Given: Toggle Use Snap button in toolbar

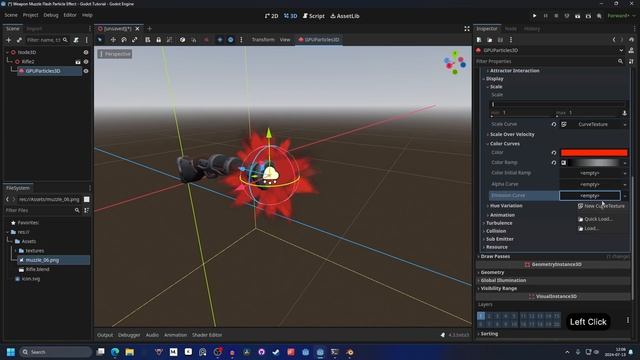Looking at the screenshot, I should (x=194, y=40).
